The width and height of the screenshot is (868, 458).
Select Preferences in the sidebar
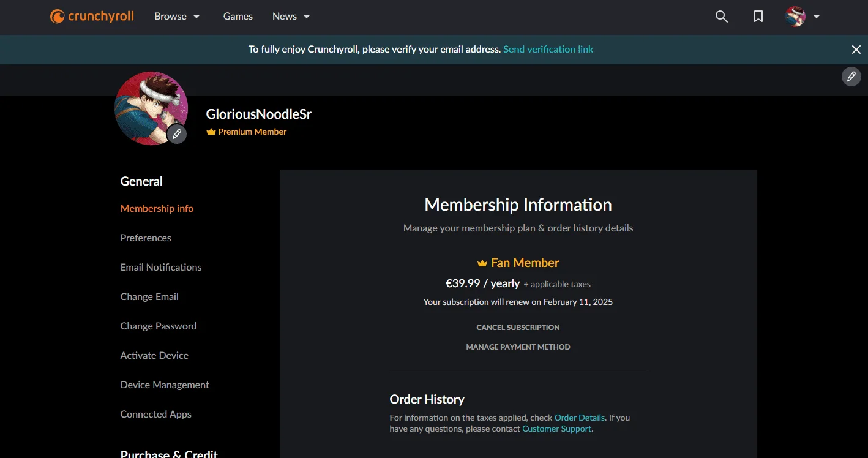tap(146, 238)
